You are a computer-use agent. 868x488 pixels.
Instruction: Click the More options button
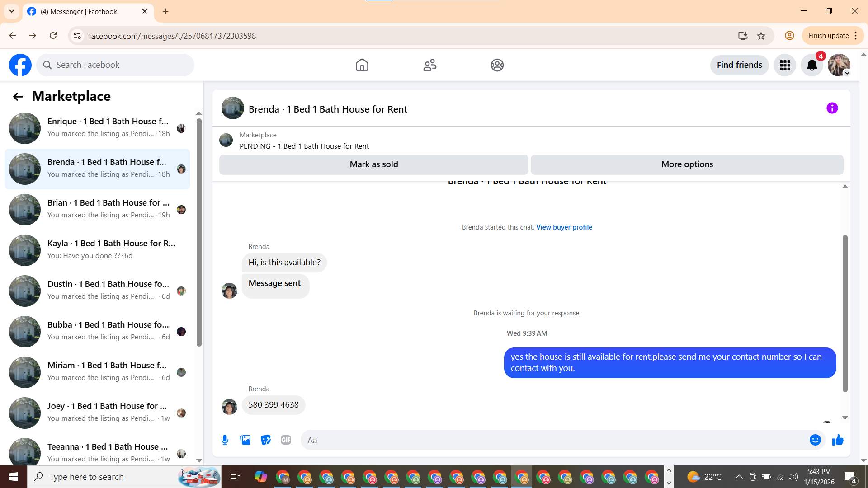click(x=687, y=164)
